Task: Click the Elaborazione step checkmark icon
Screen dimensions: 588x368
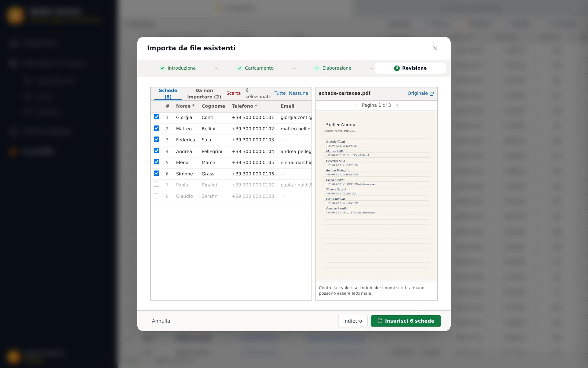Action: 317,68
